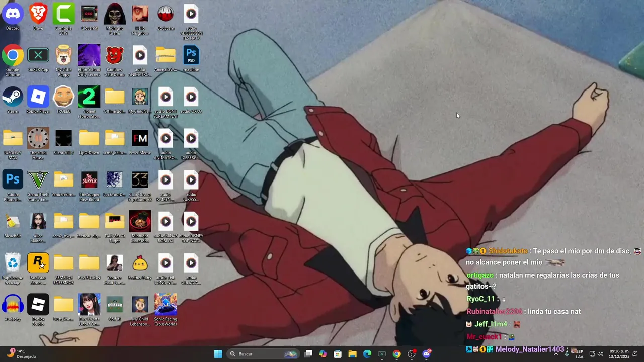Open the Google Chrome desktop shortcut
This screenshot has height=362, width=644.
coord(13,61)
